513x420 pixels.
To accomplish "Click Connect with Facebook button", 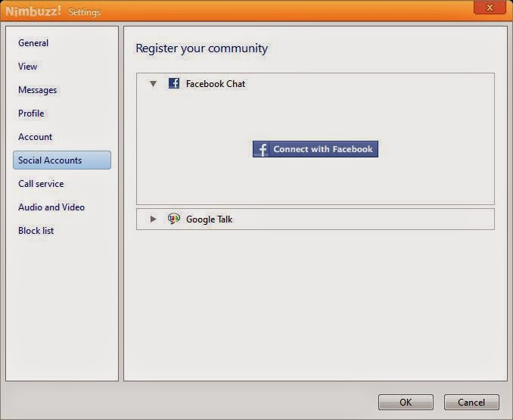I will coord(316,149).
